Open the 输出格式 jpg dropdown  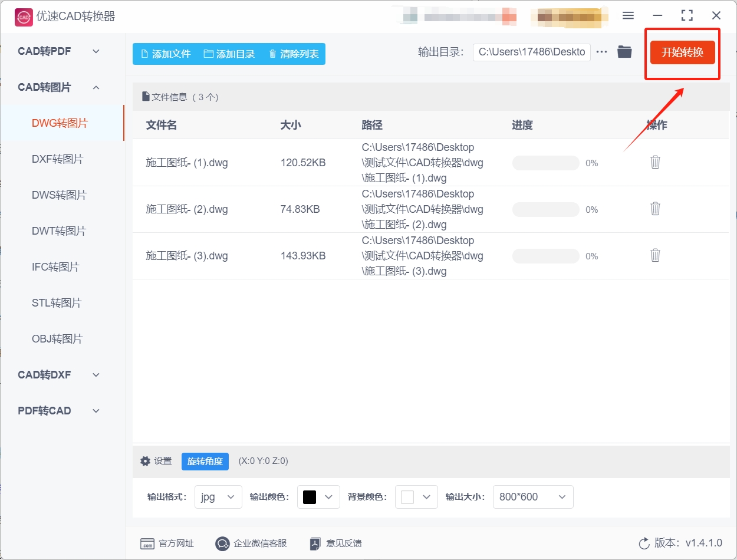click(218, 497)
